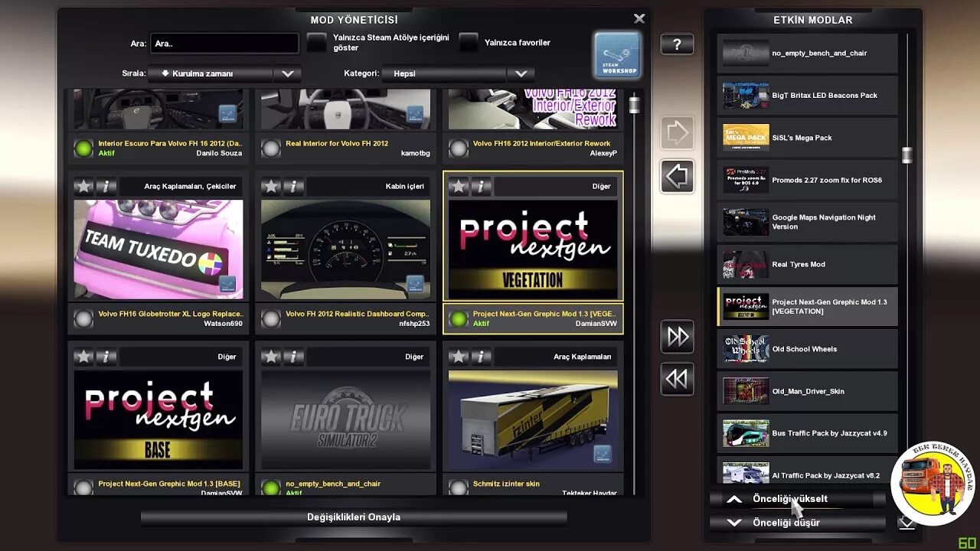Toggle 'Yalnızca Steam Atölye içeriğini göster' checkbox
Screen dimensions: 980x551
pyautogui.click(x=317, y=43)
